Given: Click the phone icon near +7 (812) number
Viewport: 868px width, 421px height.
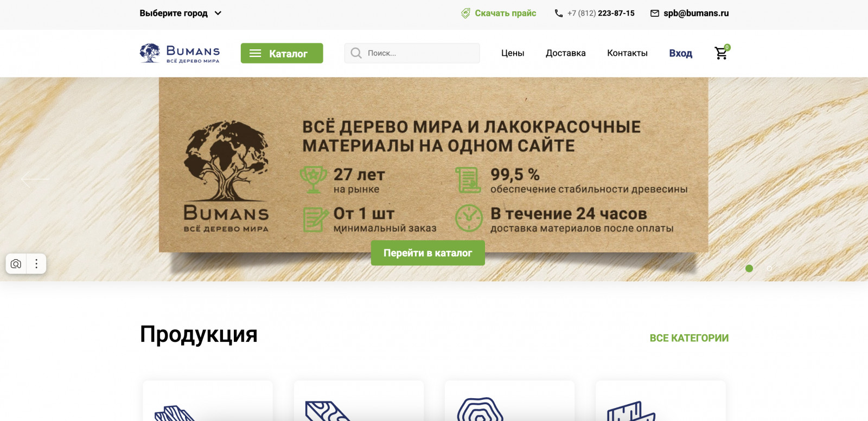Looking at the screenshot, I should pos(559,13).
